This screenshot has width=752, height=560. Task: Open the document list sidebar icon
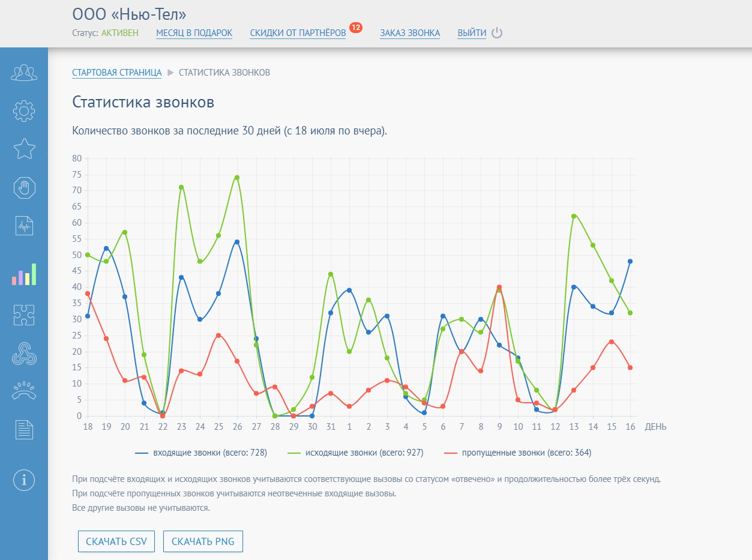pos(24,430)
